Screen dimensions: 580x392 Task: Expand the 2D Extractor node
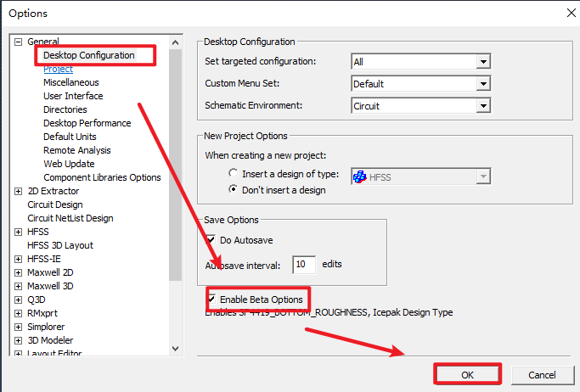18,192
